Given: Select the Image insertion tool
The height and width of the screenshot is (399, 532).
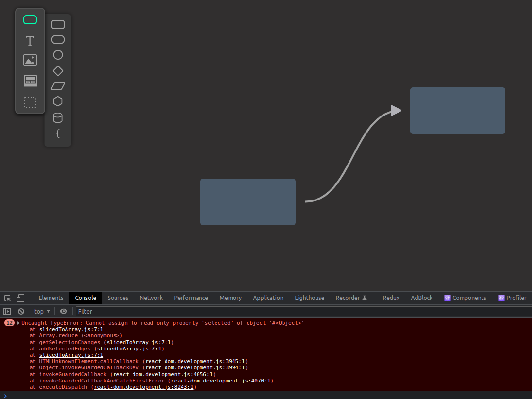Looking at the screenshot, I should tap(30, 60).
